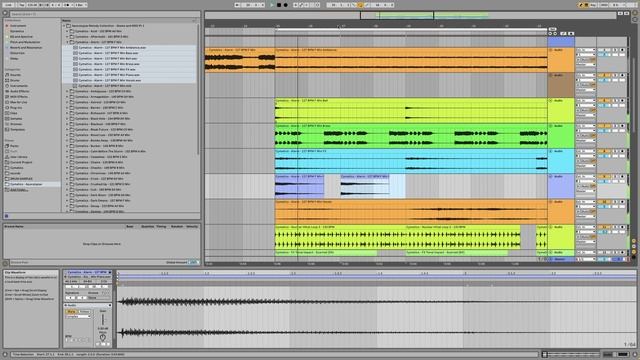Toggle the Key map mode button

tap(593, 5)
